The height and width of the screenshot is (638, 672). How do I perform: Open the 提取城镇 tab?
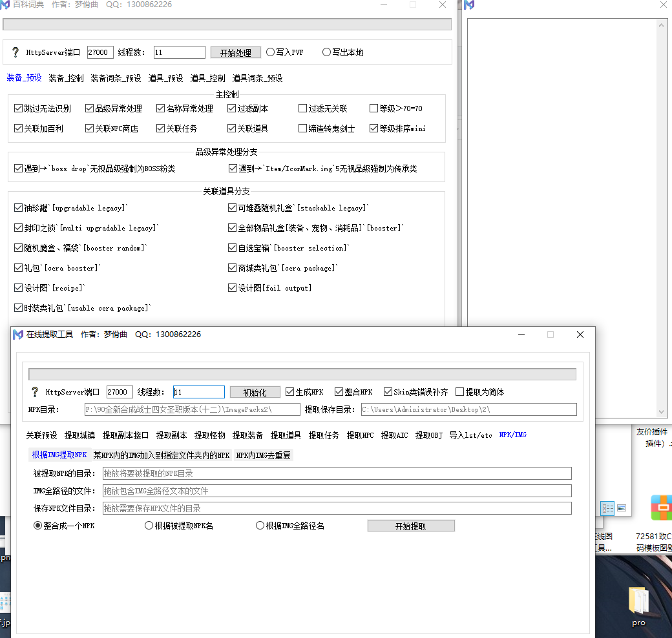[x=79, y=435]
